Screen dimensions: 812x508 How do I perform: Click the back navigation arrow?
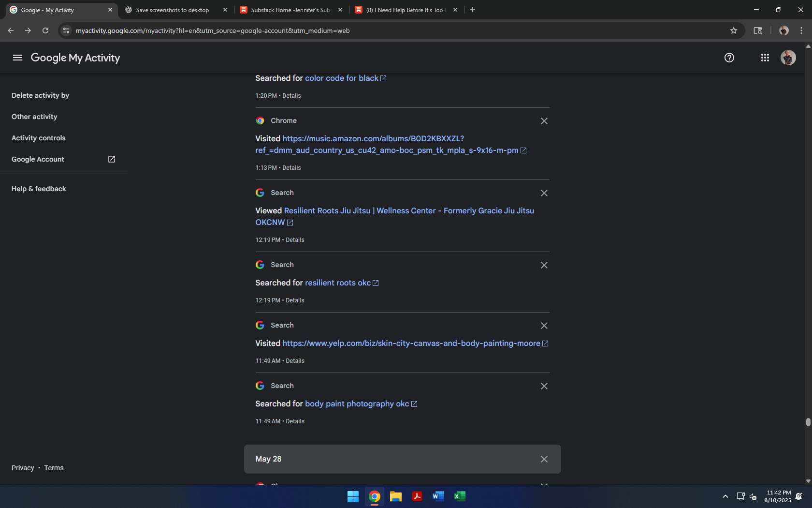[x=11, y=30]
